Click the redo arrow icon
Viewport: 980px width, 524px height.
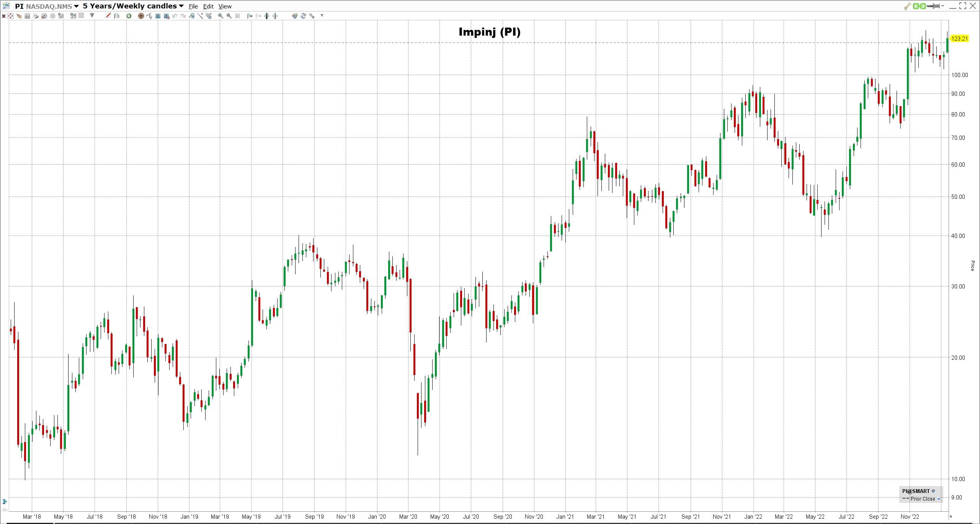pyautogui.click(x=183, y=16)
